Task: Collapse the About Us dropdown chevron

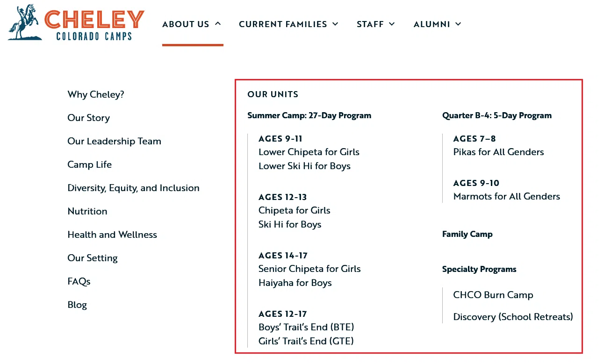Action: click(218, 23)
